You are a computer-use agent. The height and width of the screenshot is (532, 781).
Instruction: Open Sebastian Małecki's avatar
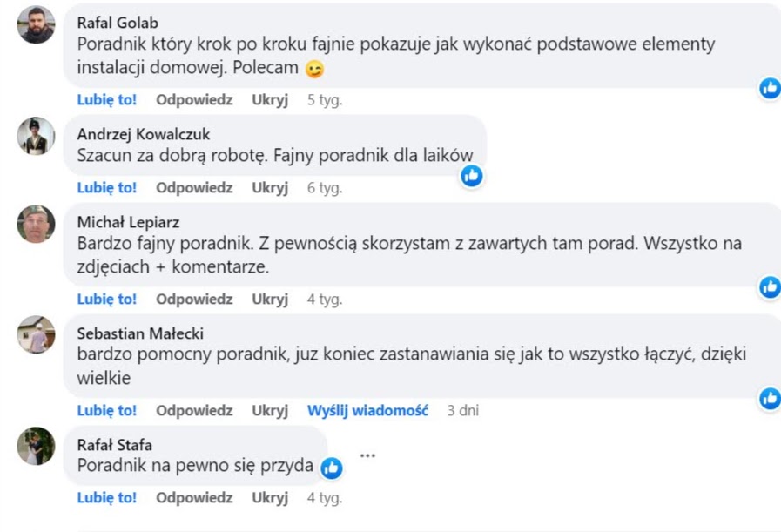coord(37,335)
